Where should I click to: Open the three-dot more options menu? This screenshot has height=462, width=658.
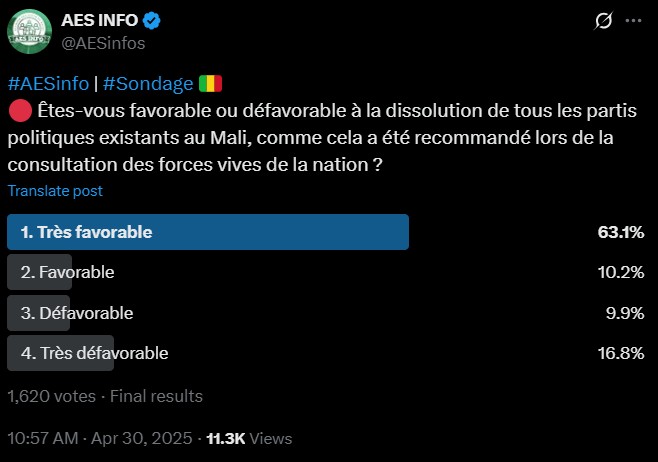click(633, 21)
